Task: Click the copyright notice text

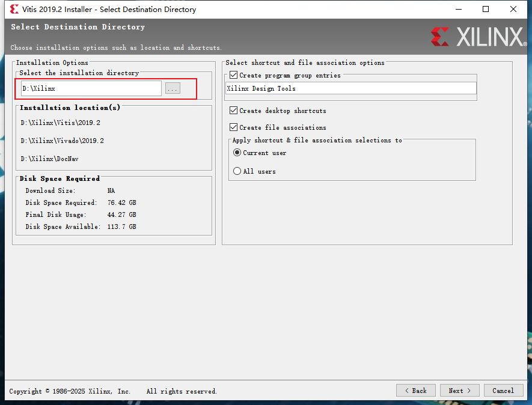Action: point(113,391)
